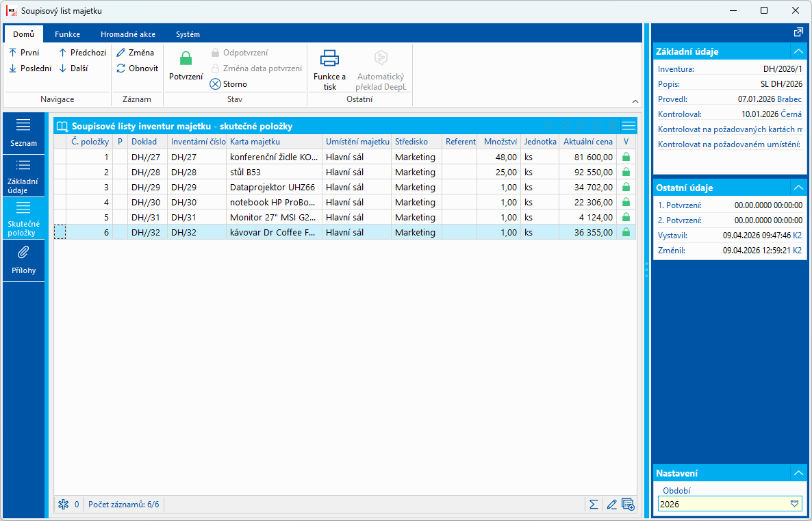Collapse the Nastavení panel
Image resolution: width=812 pixels, height=521 pixels.
point(798,473)
